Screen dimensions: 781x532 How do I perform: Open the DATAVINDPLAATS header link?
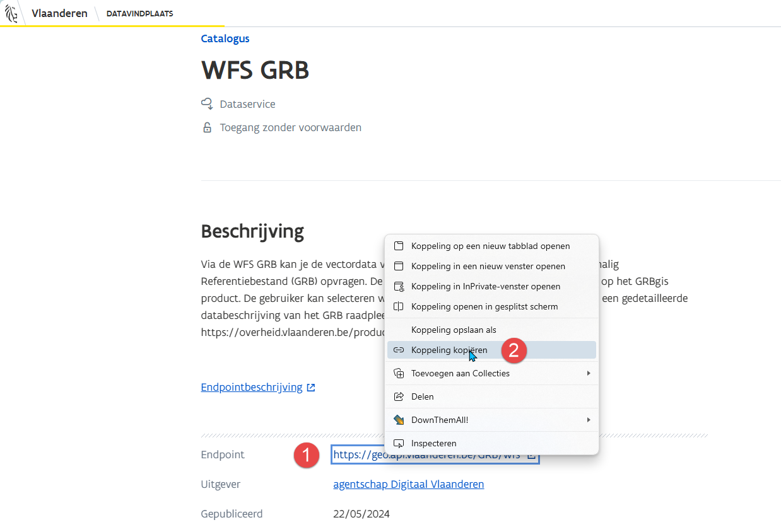coord(140,13)
